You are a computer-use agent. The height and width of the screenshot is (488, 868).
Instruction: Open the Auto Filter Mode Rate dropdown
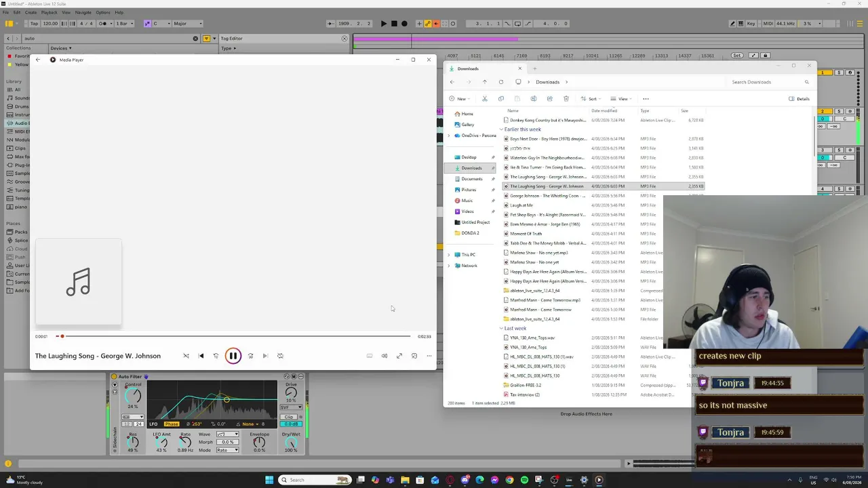[x=228, y=450]
